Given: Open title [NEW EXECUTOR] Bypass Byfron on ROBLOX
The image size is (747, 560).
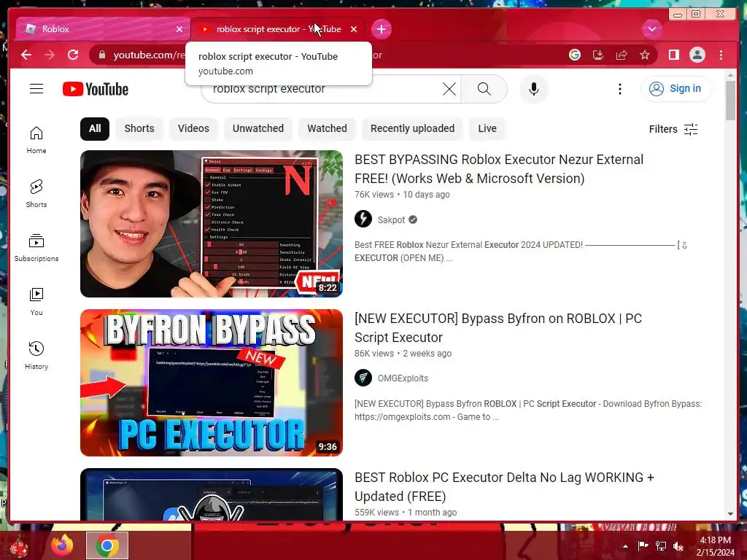Looking at the screenshot, I should [498, 328].
